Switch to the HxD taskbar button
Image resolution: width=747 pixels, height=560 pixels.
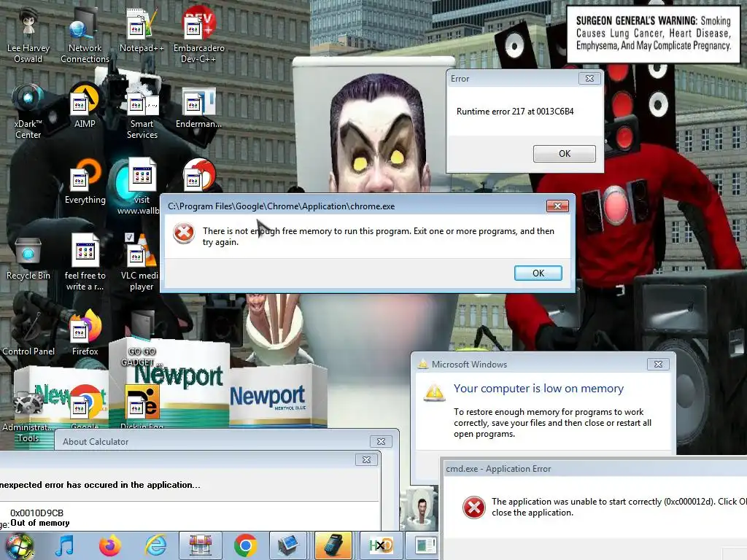click(x=382, y=545)
